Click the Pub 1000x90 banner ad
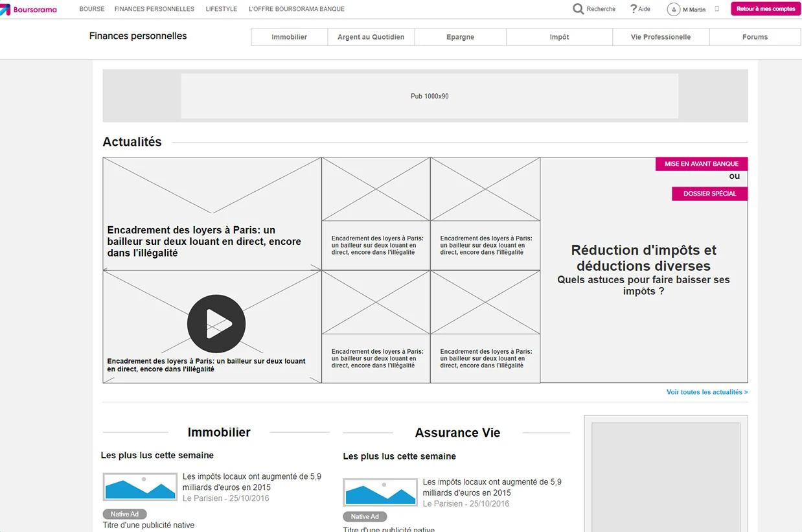This screenshot has height=532, width=802. [430, 96]
